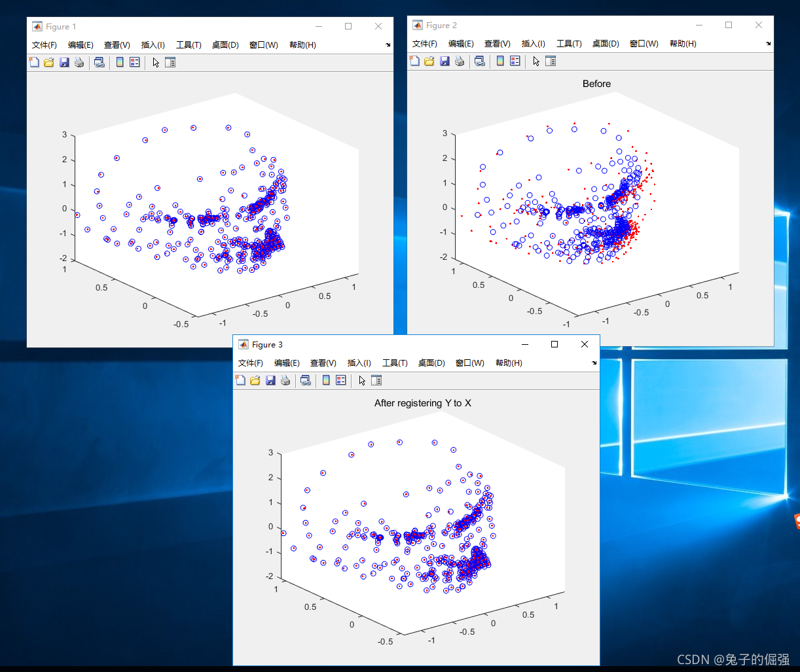Insert colorbar using Figure 3 toolbar
The image size is (800, 672).
coord(326,380)
